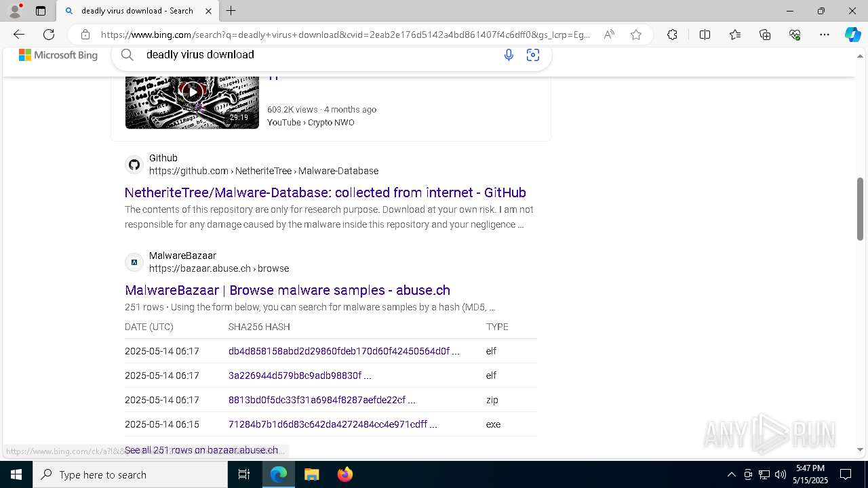The width and height of the screenshot is (868, 488).
Task: Click the github.com NetheriteTree breadcrumb URL
Action: click(264, 171)
